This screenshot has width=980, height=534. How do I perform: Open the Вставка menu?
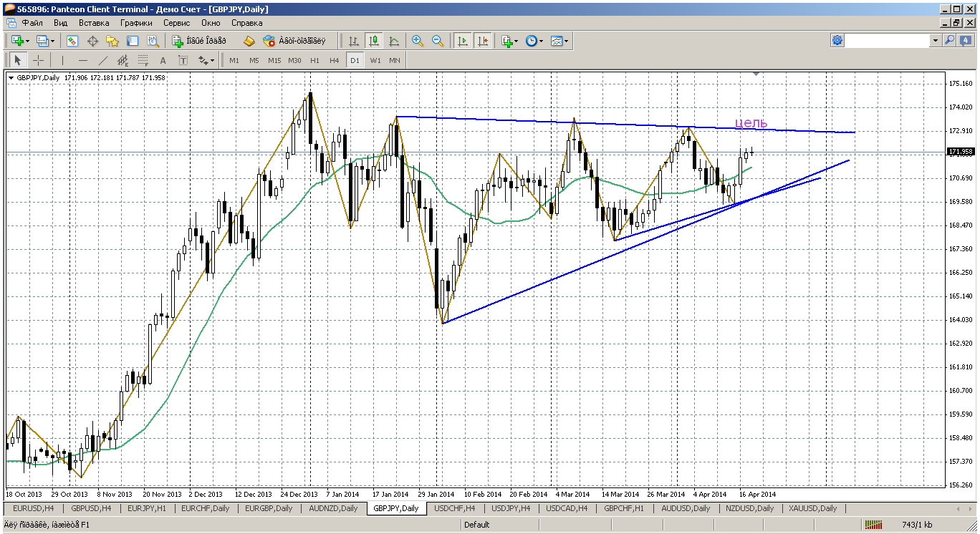94,23
